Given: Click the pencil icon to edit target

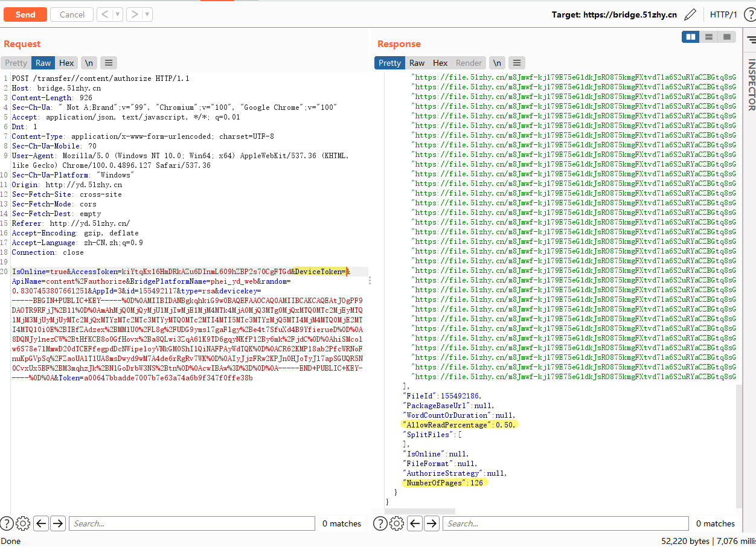Looking at the screenshot, I should click(x=690, y=14).
